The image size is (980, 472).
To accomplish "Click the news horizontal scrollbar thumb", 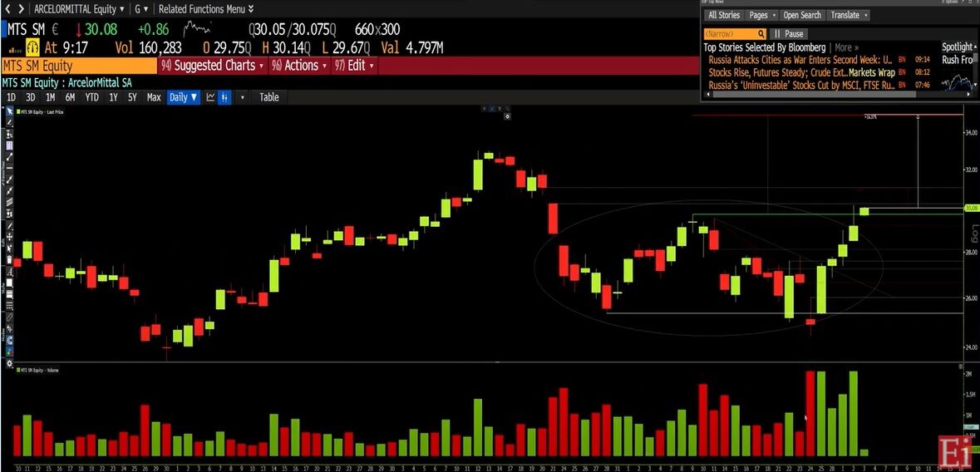I will 814,95.
